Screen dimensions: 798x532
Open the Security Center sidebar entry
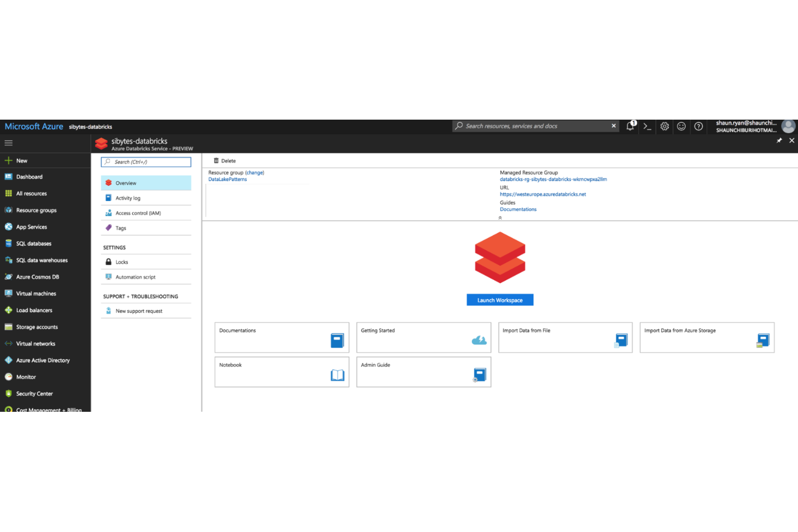point(33,393)
